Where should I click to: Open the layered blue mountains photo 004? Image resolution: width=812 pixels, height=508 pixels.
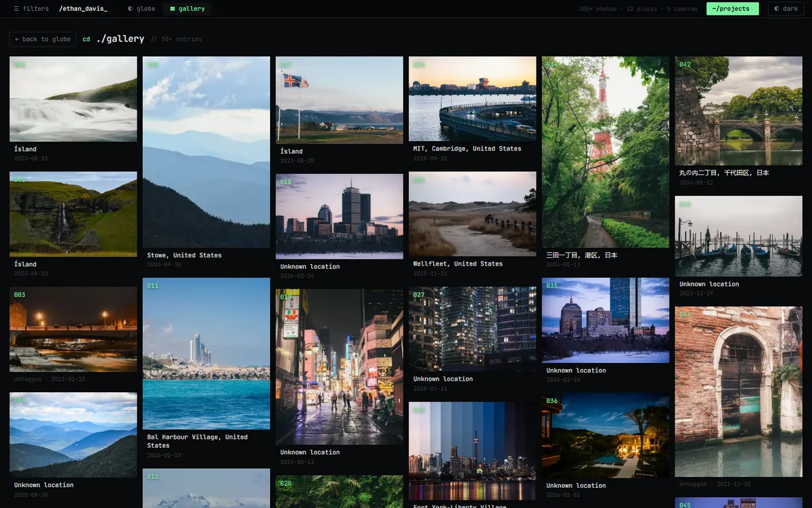pos(73,435)
